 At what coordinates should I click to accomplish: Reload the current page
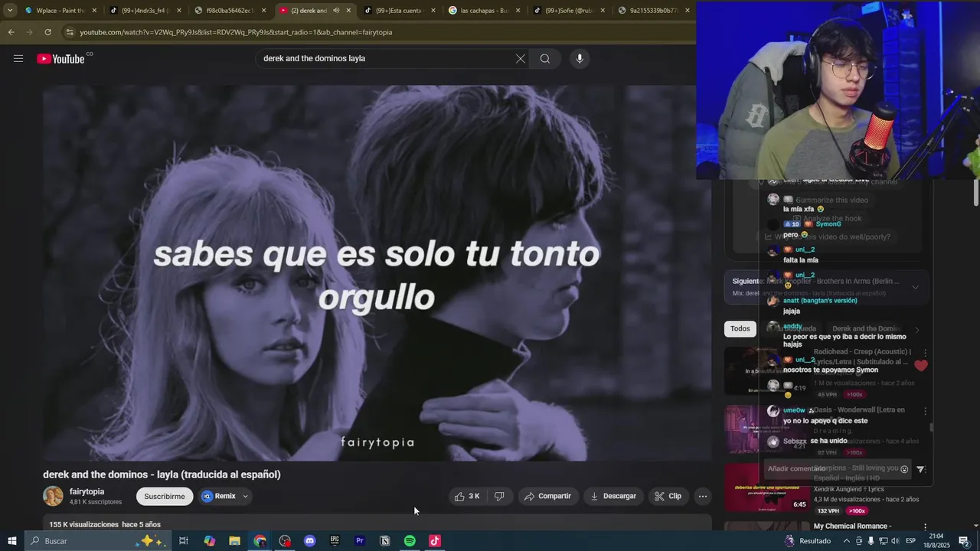47,32
